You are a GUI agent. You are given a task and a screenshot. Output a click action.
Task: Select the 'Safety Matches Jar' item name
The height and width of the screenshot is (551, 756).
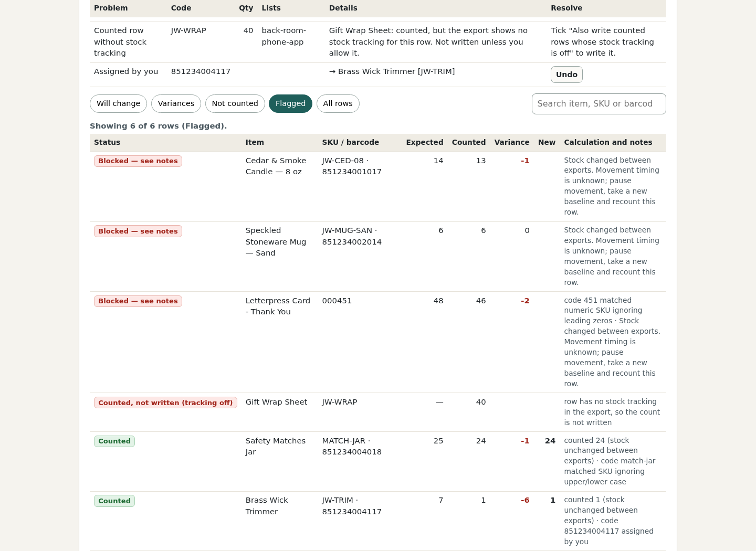click(276, 447)
